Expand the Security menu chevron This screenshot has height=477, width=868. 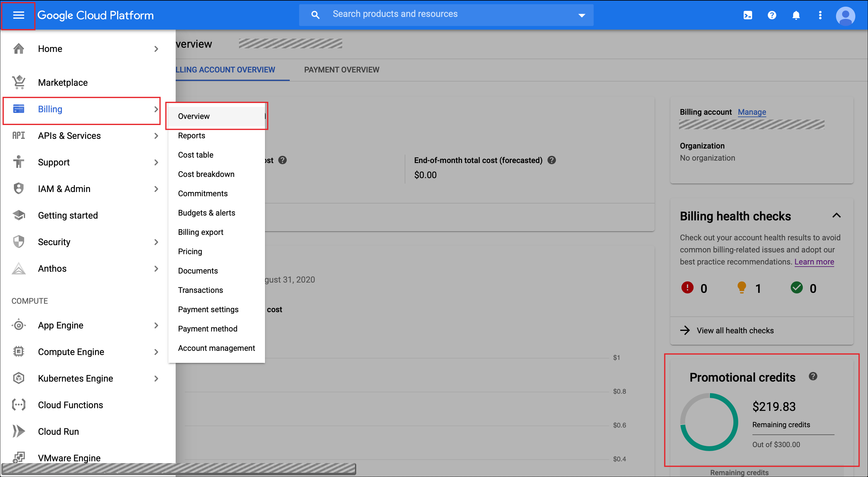click(x=156, y=242)
